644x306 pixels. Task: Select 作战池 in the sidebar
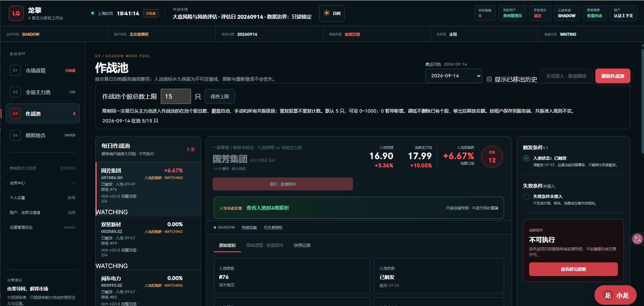(42, 114)
